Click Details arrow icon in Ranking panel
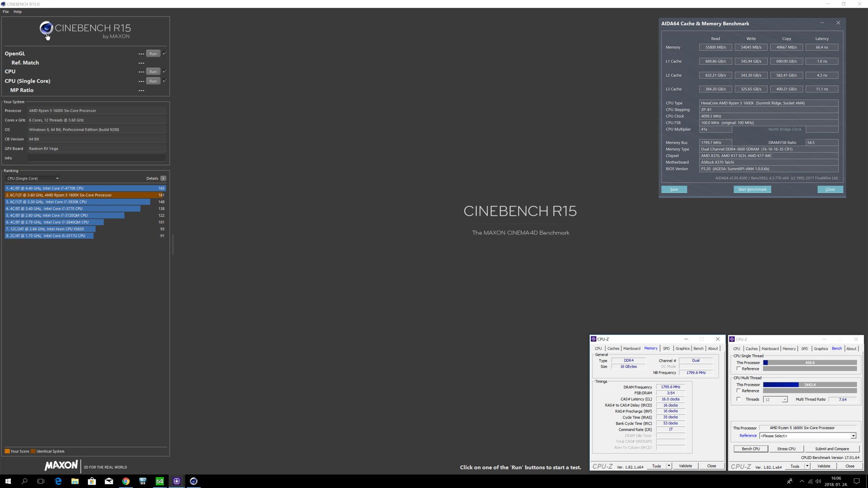868x488 pixels. pyautogui.click(x=163, y=178)
